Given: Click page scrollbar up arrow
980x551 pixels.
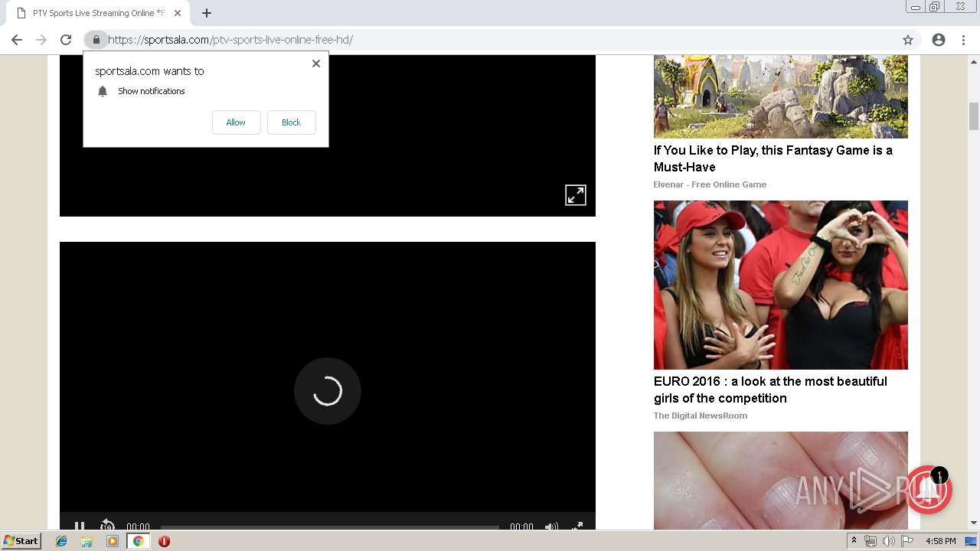Looking at the screenshot, I should point(974,61).
